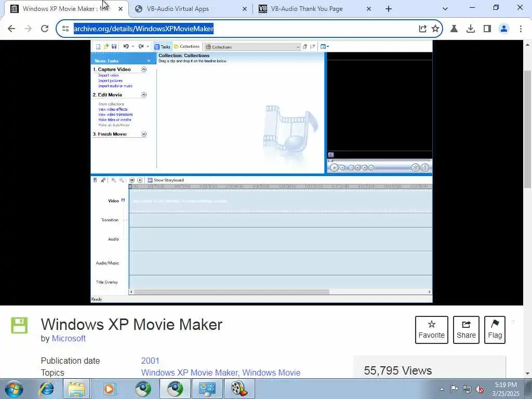Open the Windows Start menu orb
The image size is (532, 399).
(14, 389)
